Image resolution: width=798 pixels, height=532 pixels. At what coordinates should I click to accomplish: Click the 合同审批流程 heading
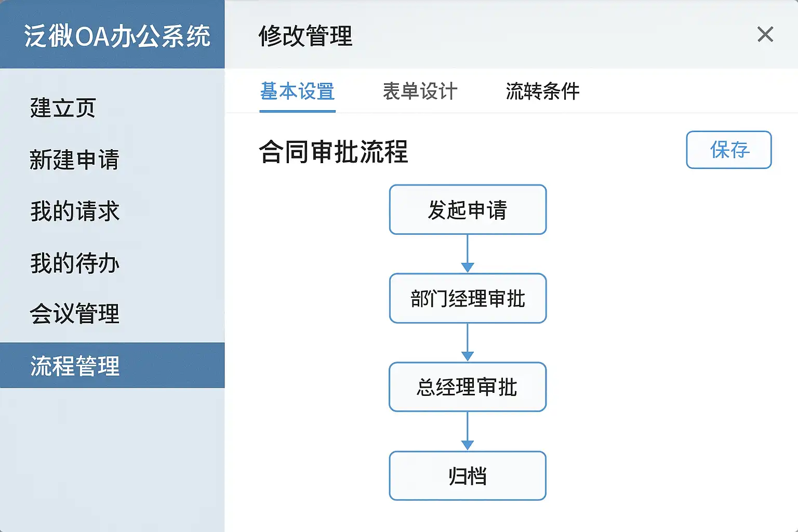point(334,152)
